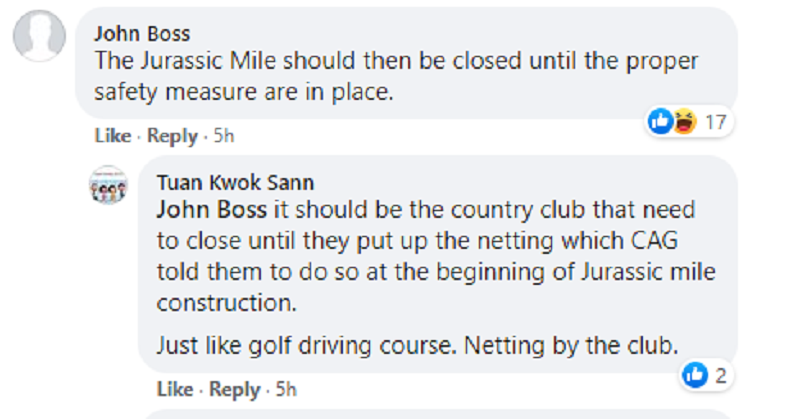Click the "Just like golf driving course" line

coord(417,346)
